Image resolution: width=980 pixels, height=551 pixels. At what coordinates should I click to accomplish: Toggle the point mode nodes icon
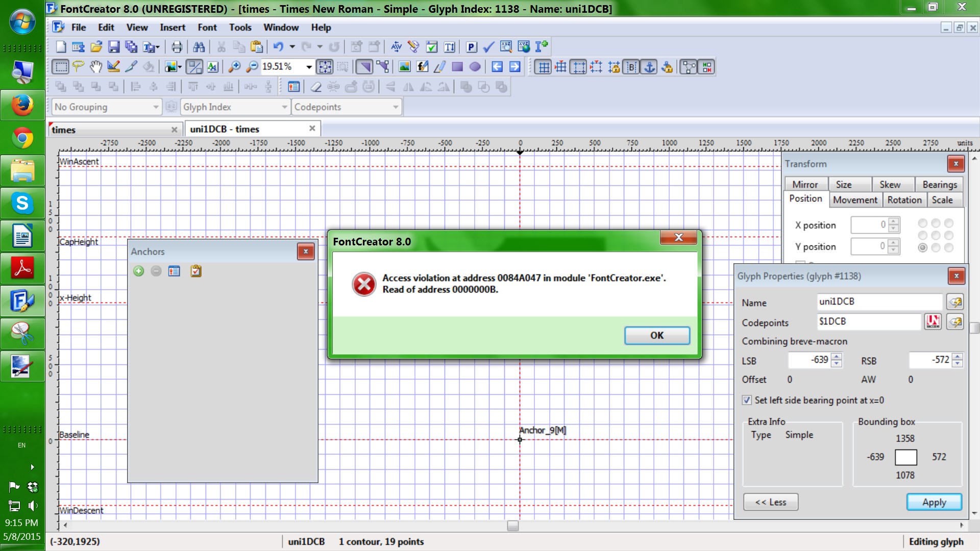382,67
